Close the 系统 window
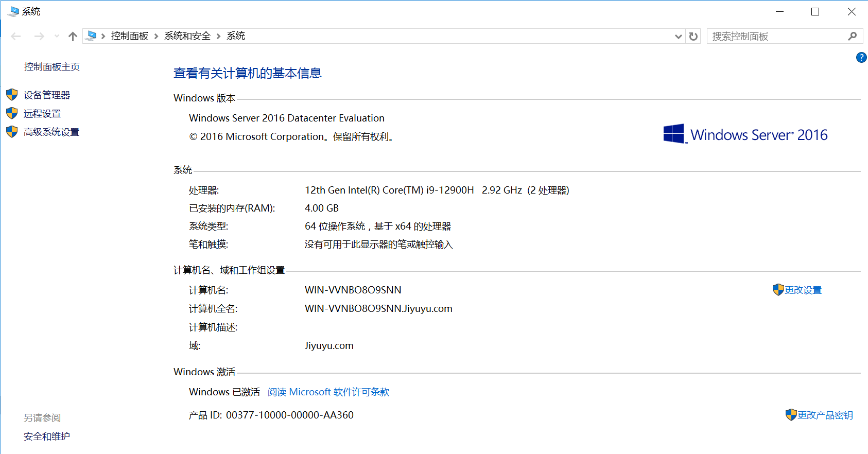Viewport: 868px width, 454px height. (852, 11)
